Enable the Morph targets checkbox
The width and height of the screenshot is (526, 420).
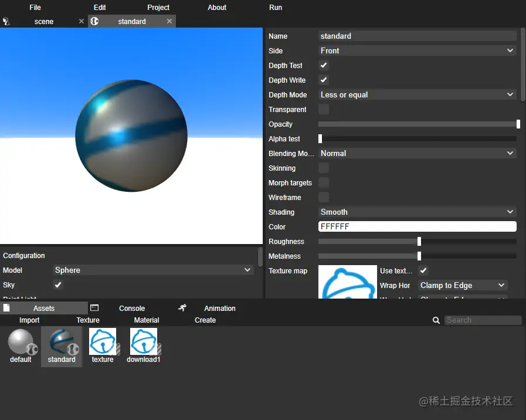[x=324, y=182]
